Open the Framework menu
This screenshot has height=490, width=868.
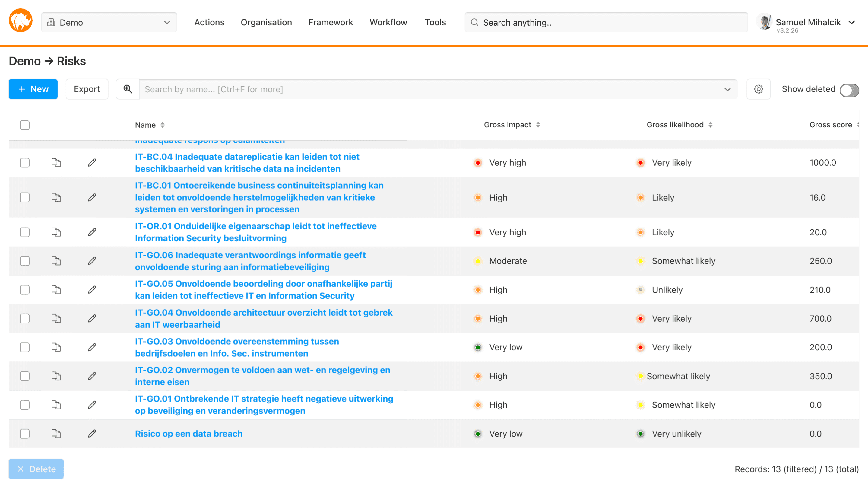(x=331, y=22)
